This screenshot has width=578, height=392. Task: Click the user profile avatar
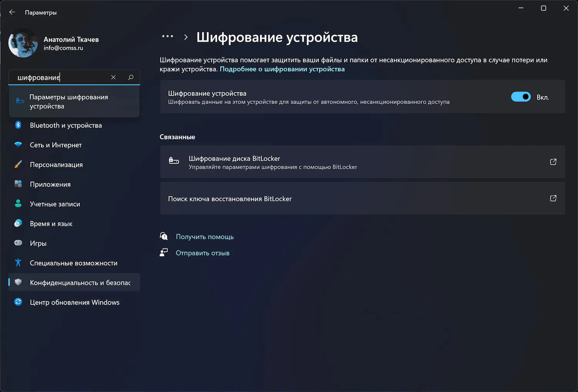point(23,43)
